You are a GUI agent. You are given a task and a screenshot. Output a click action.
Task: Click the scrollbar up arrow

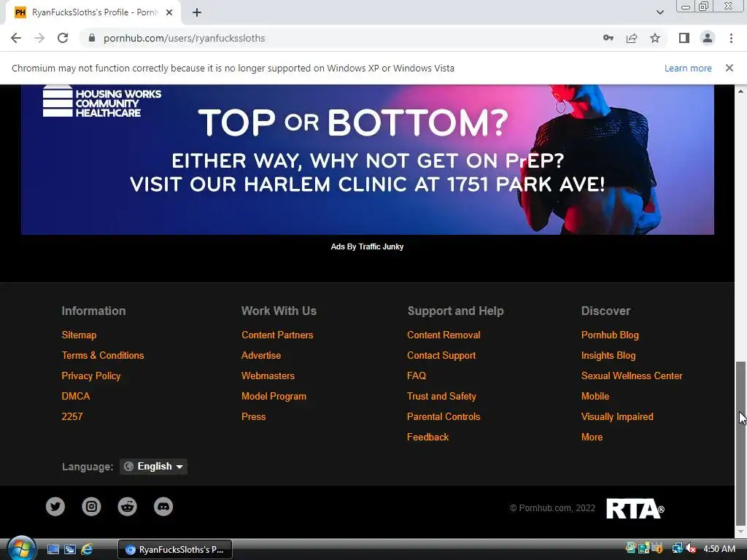click(x=740, y=90)
